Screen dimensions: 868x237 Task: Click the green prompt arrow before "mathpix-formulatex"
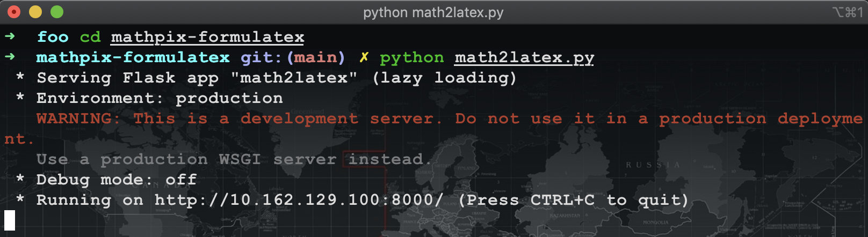(x=10, y=57)
